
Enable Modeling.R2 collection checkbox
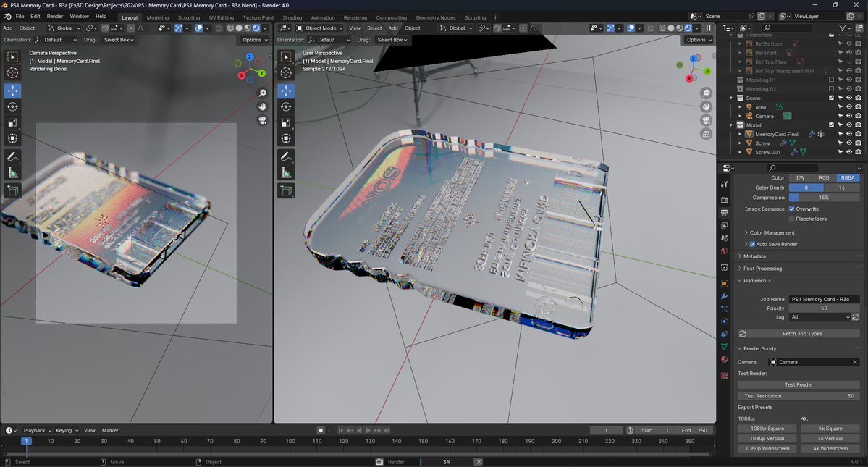pyautogui.click(x=831, y=89)
